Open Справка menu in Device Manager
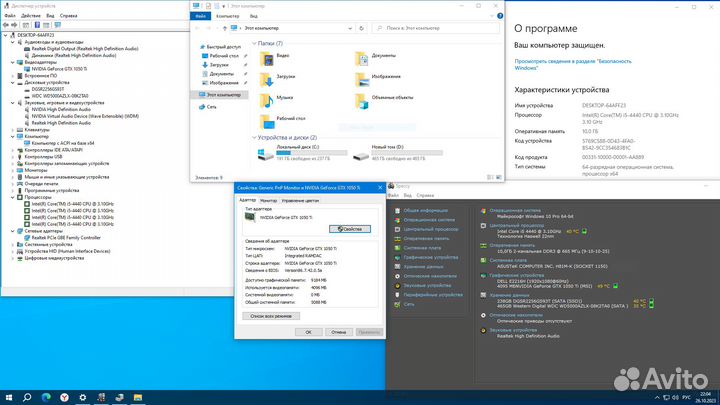This screenshot has height=405, width=720. (68, 16)
